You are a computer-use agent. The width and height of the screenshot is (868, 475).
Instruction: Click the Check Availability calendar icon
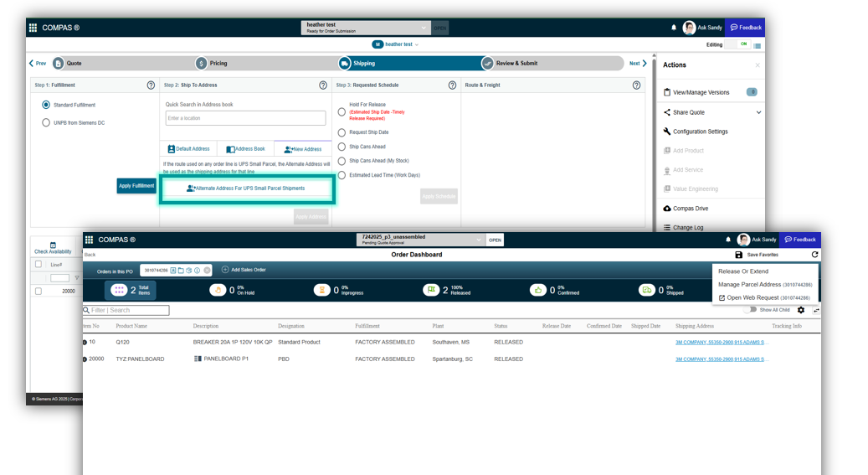53,245
